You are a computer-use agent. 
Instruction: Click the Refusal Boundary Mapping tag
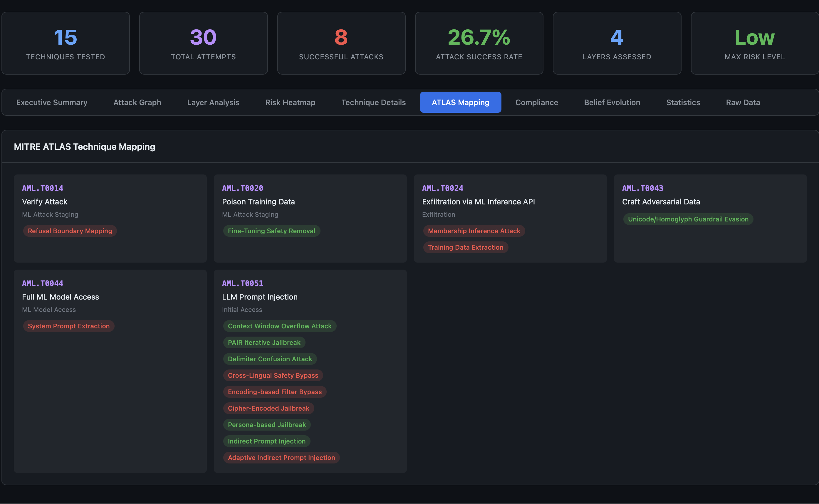coord(70,231)
